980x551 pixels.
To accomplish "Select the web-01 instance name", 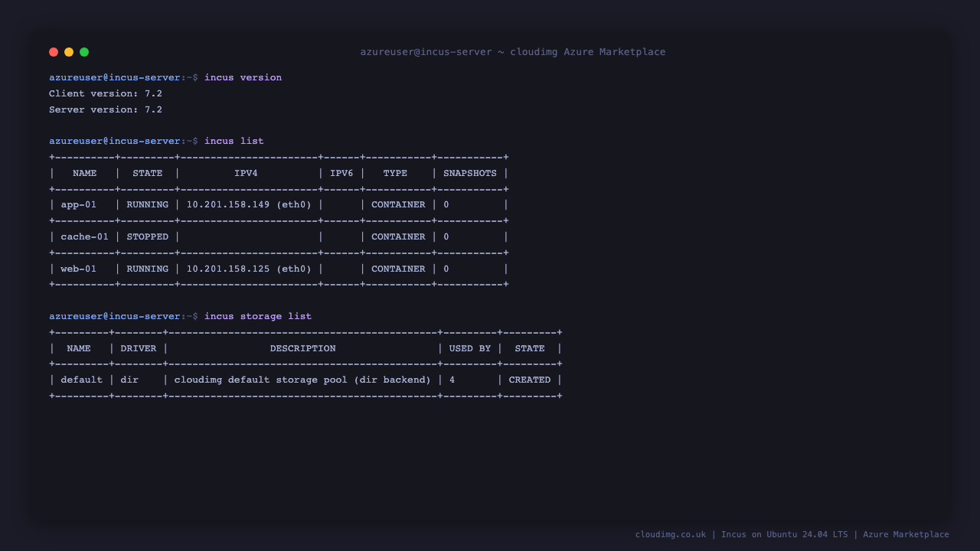I will pyautogui.click(x=79, y=269).
